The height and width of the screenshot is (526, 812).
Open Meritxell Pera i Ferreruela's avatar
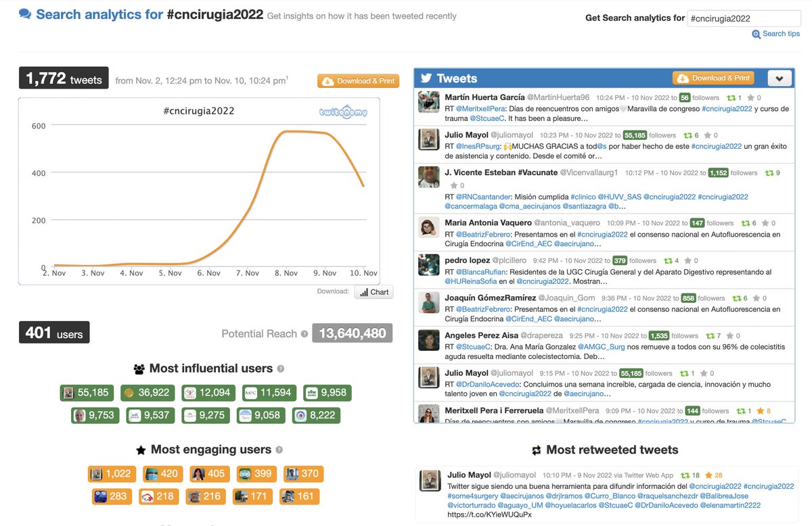pos(429,415)
